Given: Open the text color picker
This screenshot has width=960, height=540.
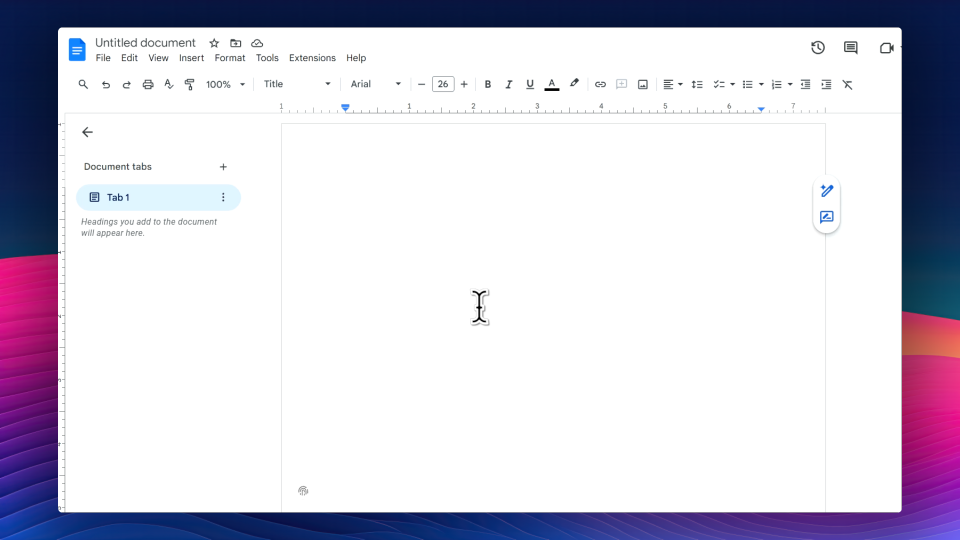Looking at the screenshot, I should point(552,84).
